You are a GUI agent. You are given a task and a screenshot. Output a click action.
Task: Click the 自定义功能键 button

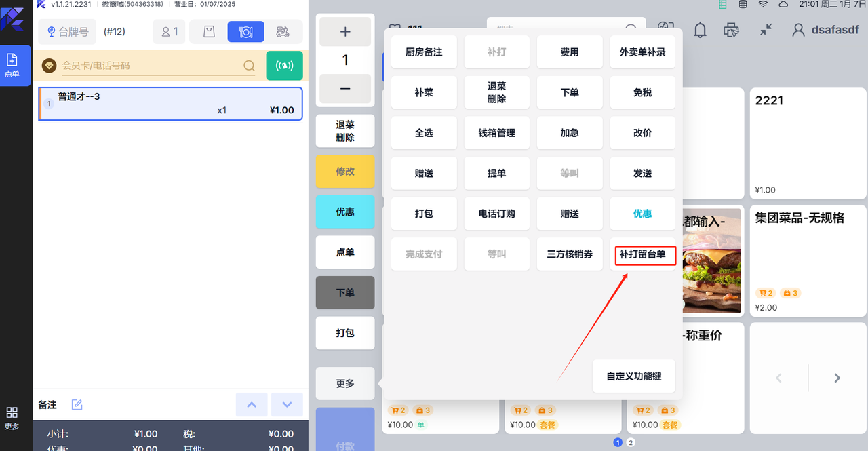coord(634,376)
